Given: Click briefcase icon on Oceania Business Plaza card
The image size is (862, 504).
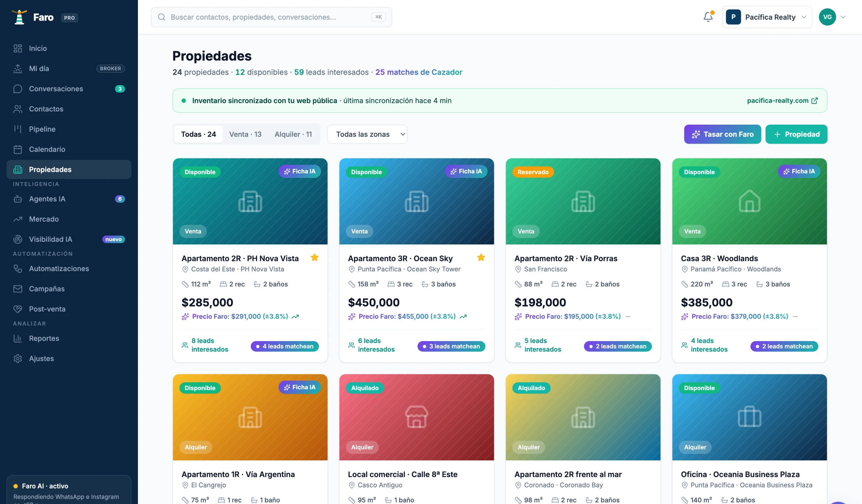Looking at the screenshot, I should (749, 416).
